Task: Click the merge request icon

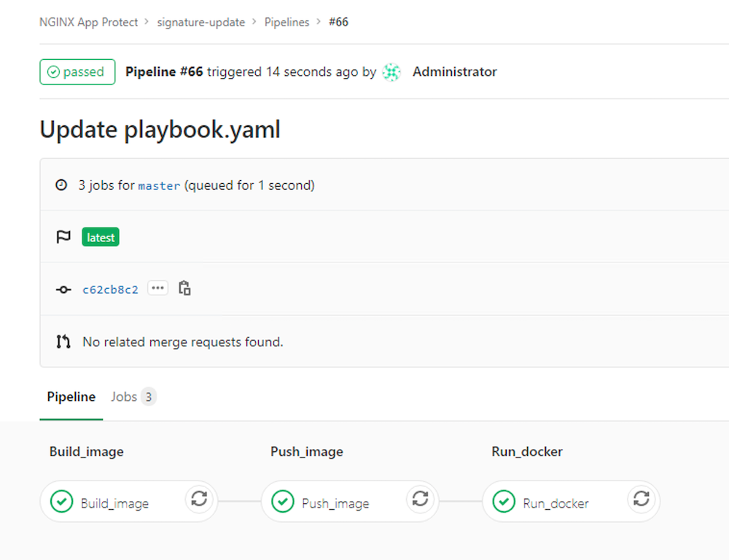Action: [x=63, y=342]
